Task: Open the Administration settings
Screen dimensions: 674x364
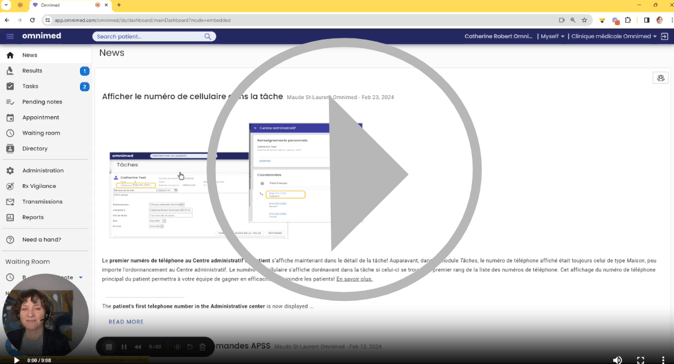Action: (46, 171)
